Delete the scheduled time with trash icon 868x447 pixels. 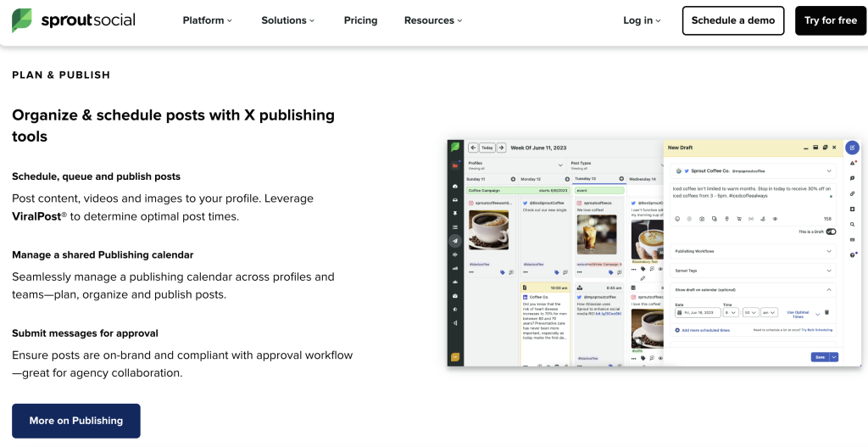click(827, 312)
